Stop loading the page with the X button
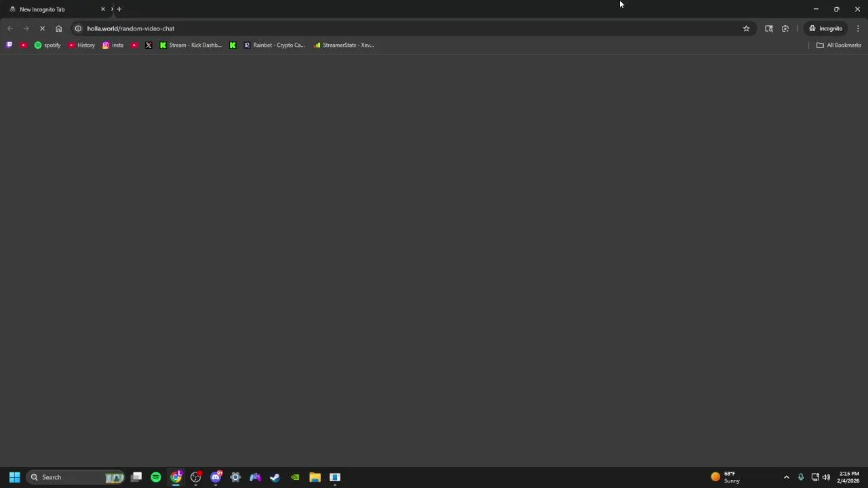 pyautogui.click(x=42, y=28)
